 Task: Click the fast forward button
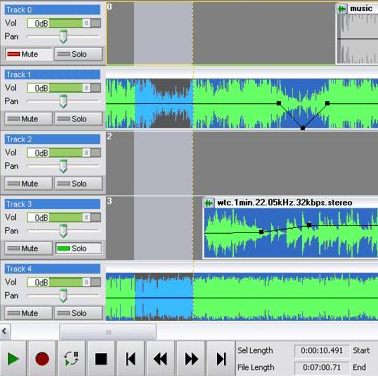tap(191, 359)
